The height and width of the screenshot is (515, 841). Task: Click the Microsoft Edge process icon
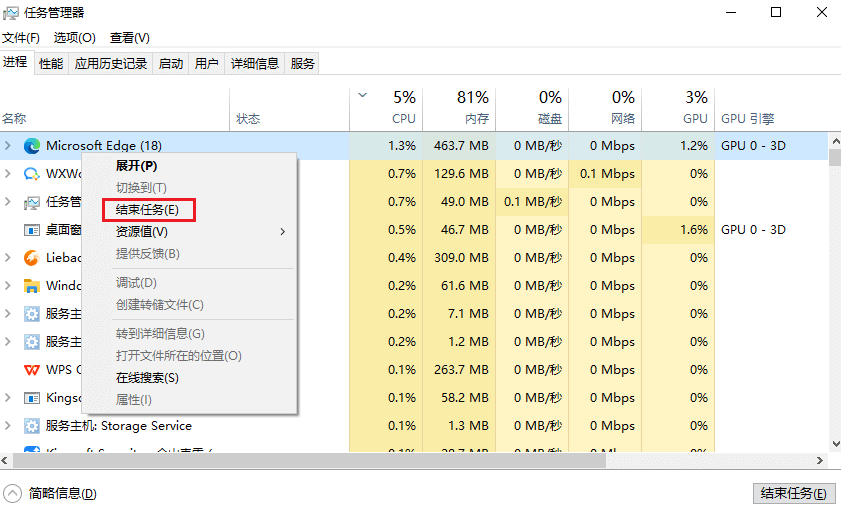(x=32, y=146)
